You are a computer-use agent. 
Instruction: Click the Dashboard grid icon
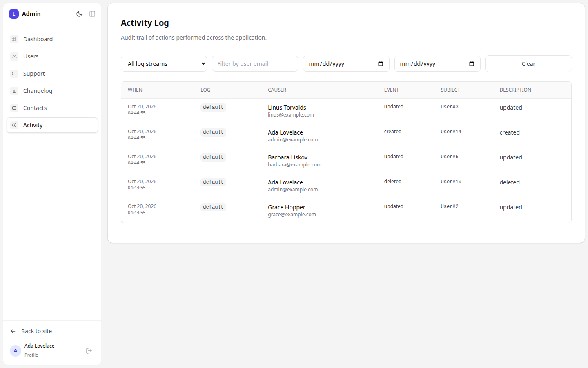coord(14,39)
